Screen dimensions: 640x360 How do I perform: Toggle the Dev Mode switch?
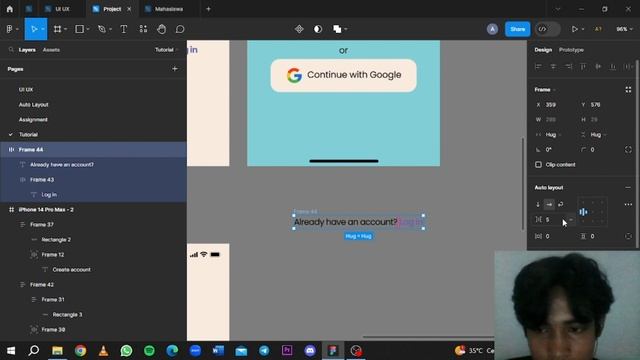point(547,29)
